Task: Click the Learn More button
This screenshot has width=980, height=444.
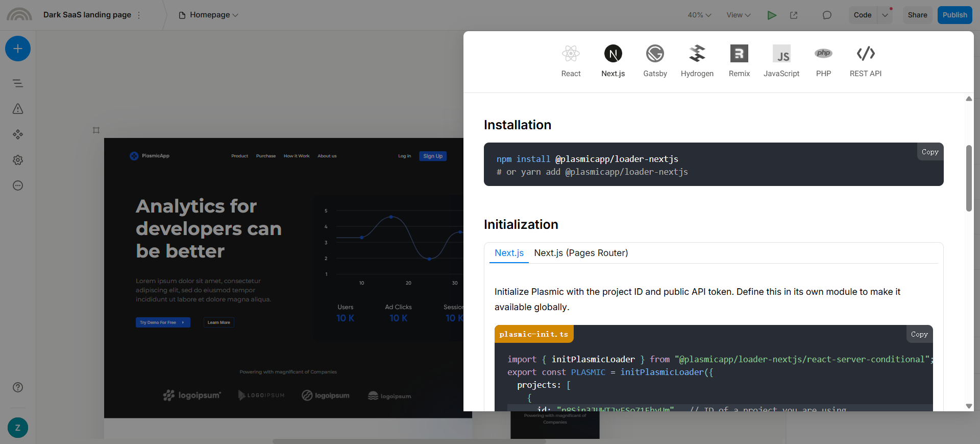Action: coord(218,322)
